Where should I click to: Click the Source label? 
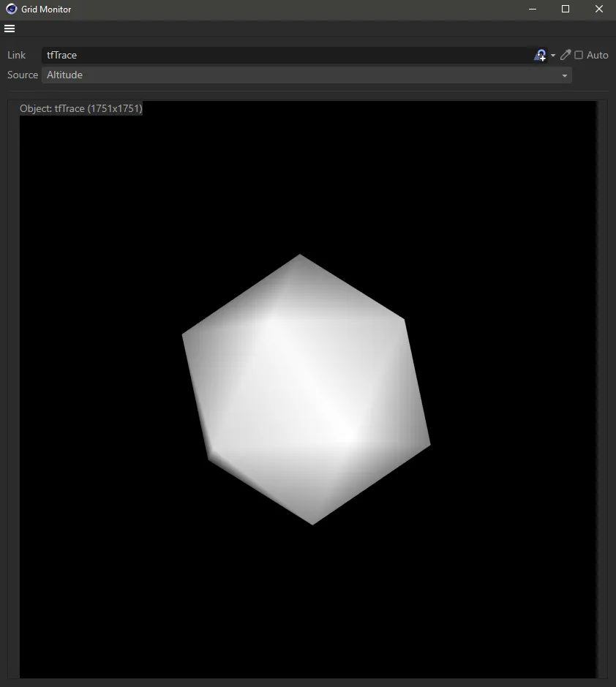(x=22, y=75)
